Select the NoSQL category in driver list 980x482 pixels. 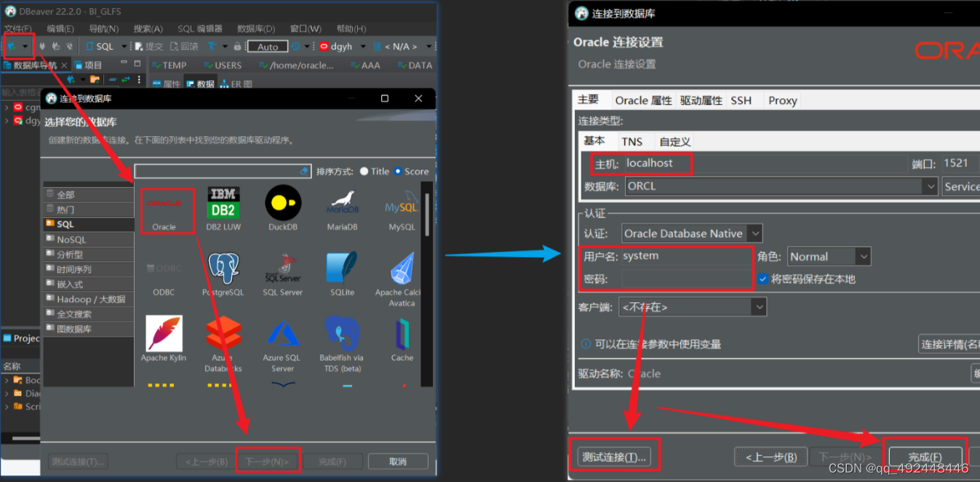(x=89, y=240)
